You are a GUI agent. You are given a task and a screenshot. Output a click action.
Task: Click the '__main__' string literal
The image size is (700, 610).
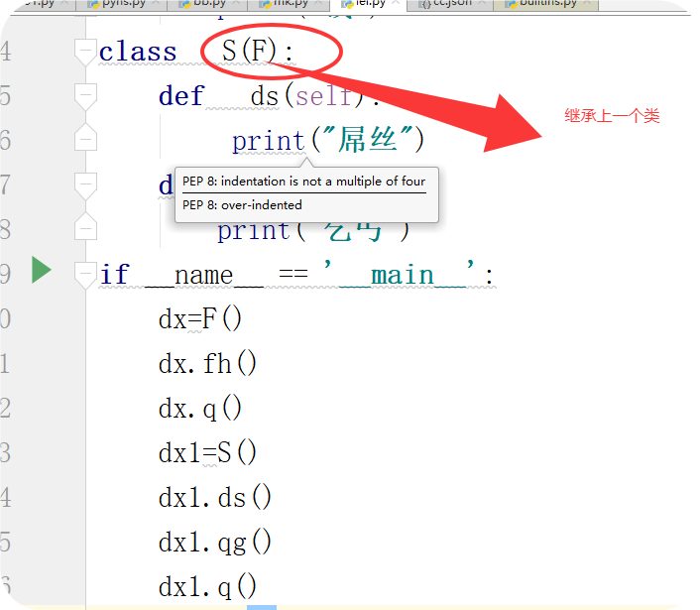coord(400,274)
